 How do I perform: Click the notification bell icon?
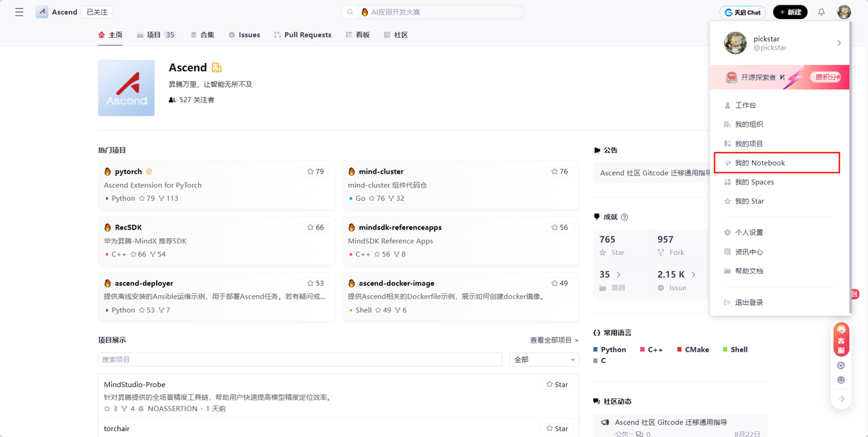821,12
